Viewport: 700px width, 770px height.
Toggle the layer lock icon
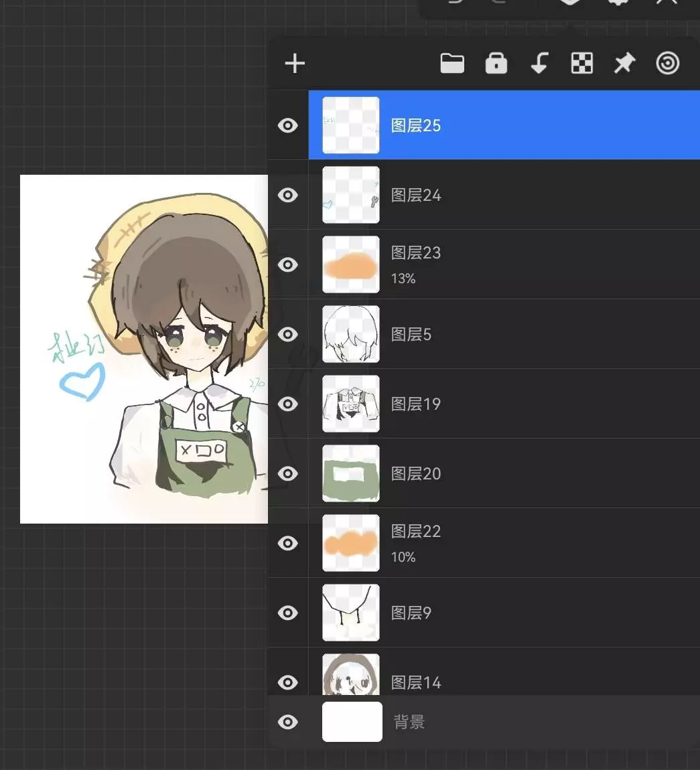point(496,64)
